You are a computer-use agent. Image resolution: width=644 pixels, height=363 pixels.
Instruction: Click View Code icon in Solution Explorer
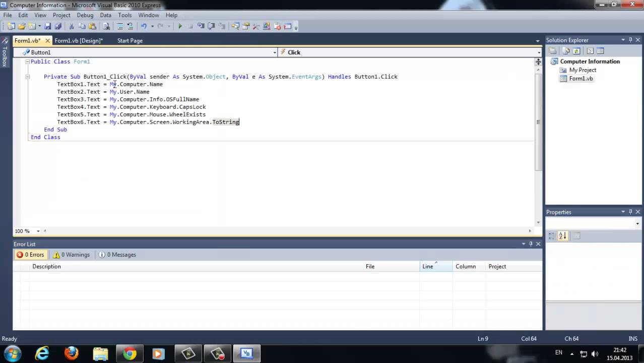pyautogui.click(x=590, y=51)
